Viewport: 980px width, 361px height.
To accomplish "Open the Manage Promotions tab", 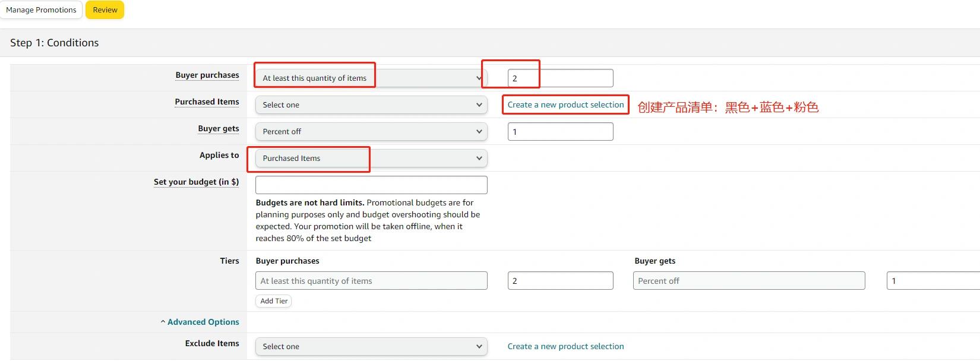I will coord(41,10).
